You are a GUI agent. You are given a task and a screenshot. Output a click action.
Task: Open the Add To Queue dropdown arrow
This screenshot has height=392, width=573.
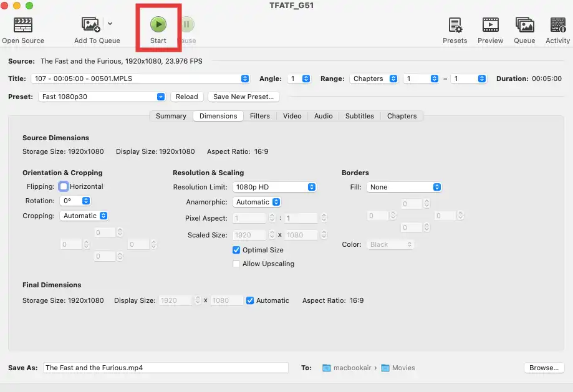pos(110,24)
